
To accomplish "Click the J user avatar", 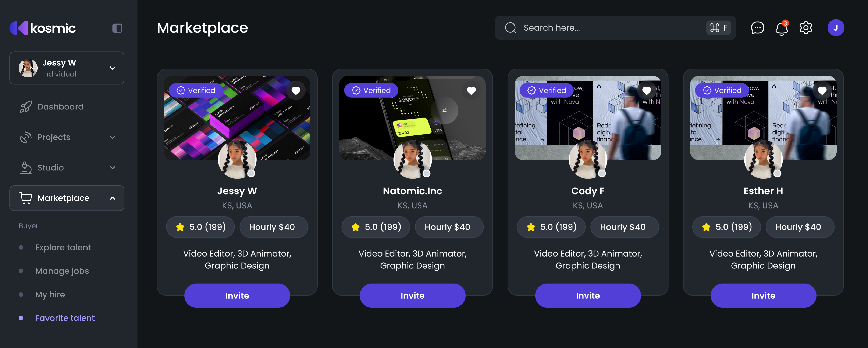I will [836, 28].
